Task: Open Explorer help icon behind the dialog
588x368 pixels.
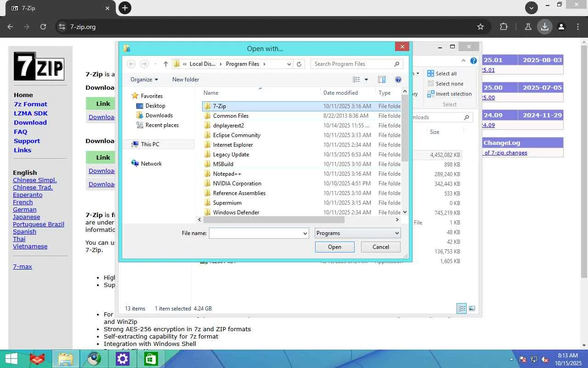Action: tap(474, 61)
